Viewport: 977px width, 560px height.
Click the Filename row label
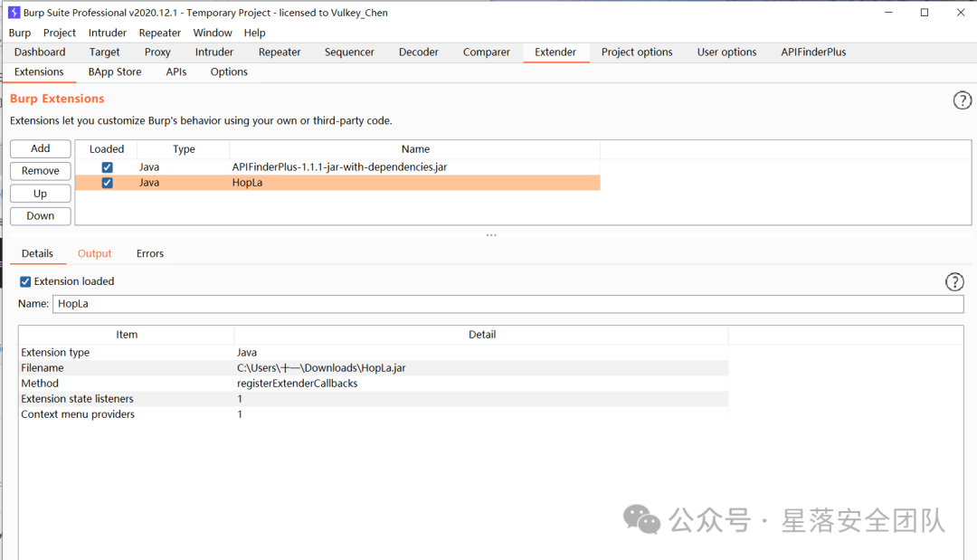coord(43,368)
